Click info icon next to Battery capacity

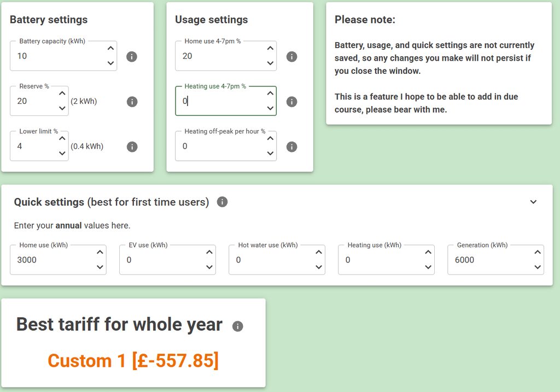click(x=132, y=56)
